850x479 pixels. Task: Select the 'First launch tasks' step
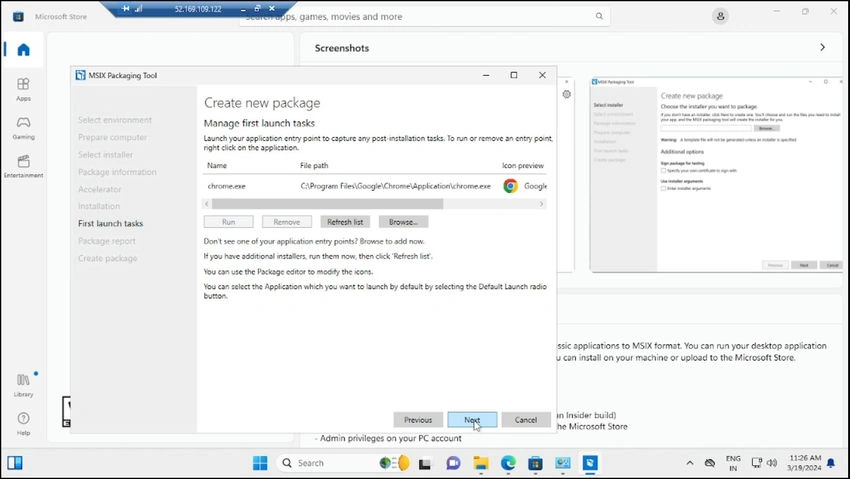point(111,223)
